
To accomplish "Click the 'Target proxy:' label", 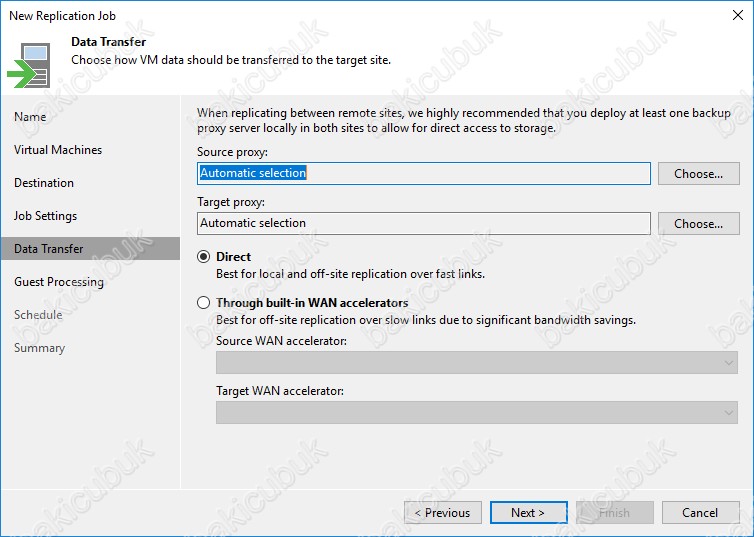I will [231, 202].
